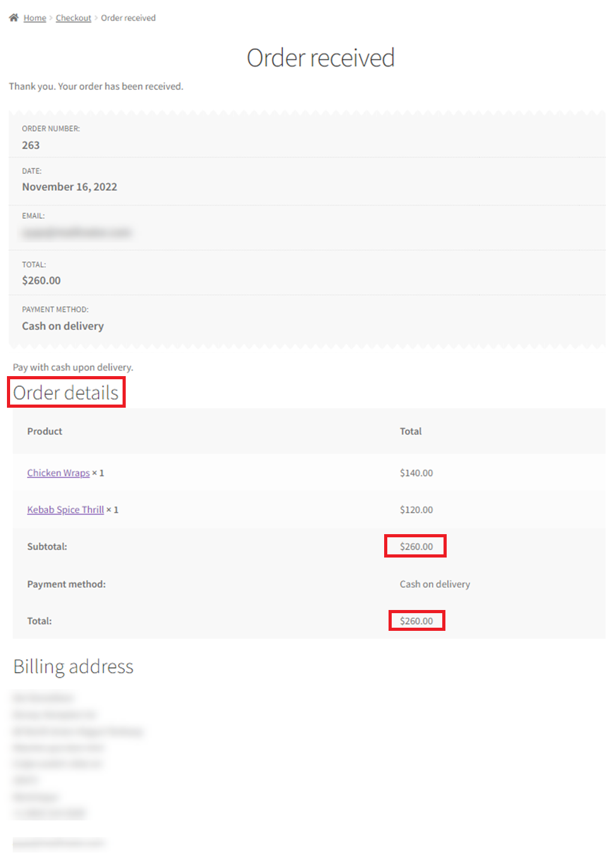Click the Cash on delivery table cell
This screenshot has width=616, height=866.
point(435,584)
